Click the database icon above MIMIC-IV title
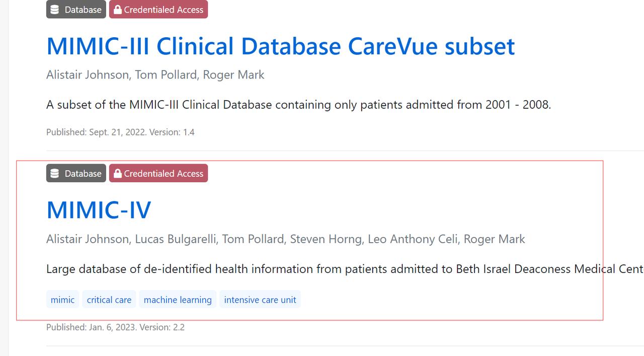The width and height of the screenshot is (644, 356). 55,174
